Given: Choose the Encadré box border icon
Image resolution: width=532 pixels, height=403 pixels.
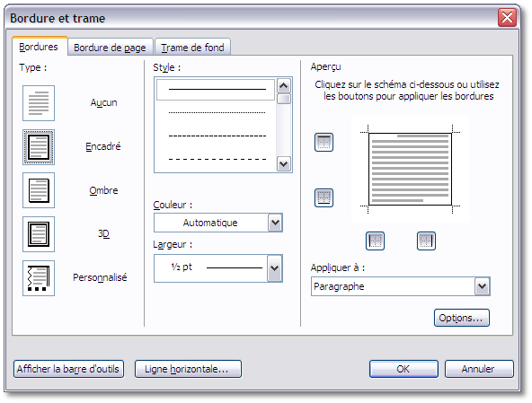Looking at the screenshot, I should 39,147.
